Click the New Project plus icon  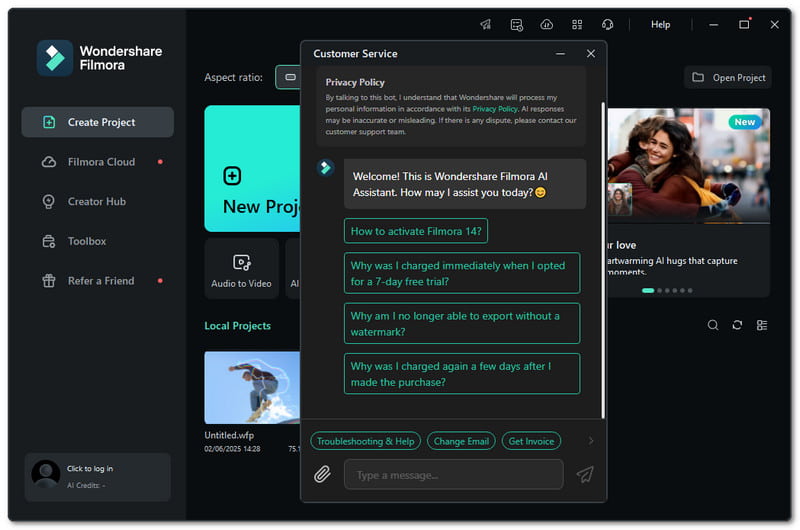[x=232, y=176]
